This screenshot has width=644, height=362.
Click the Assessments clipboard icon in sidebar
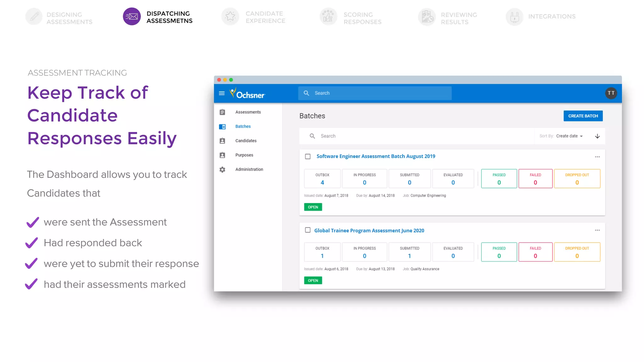222,112
